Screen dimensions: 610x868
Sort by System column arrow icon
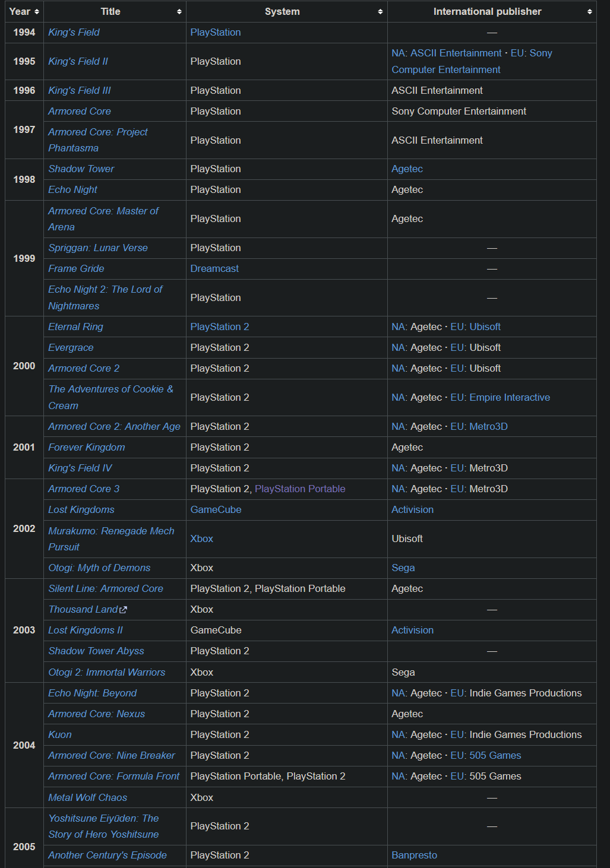[380, 12]
